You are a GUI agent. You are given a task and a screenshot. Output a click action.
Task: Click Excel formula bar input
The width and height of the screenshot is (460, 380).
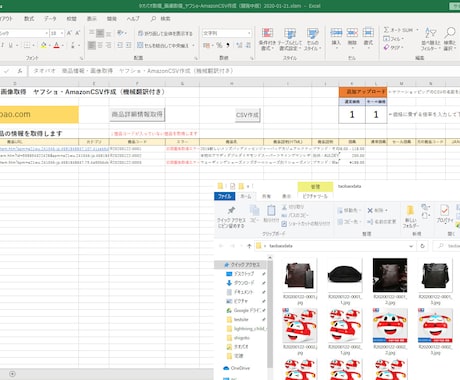pyautogui.click(x=245, y=71)
